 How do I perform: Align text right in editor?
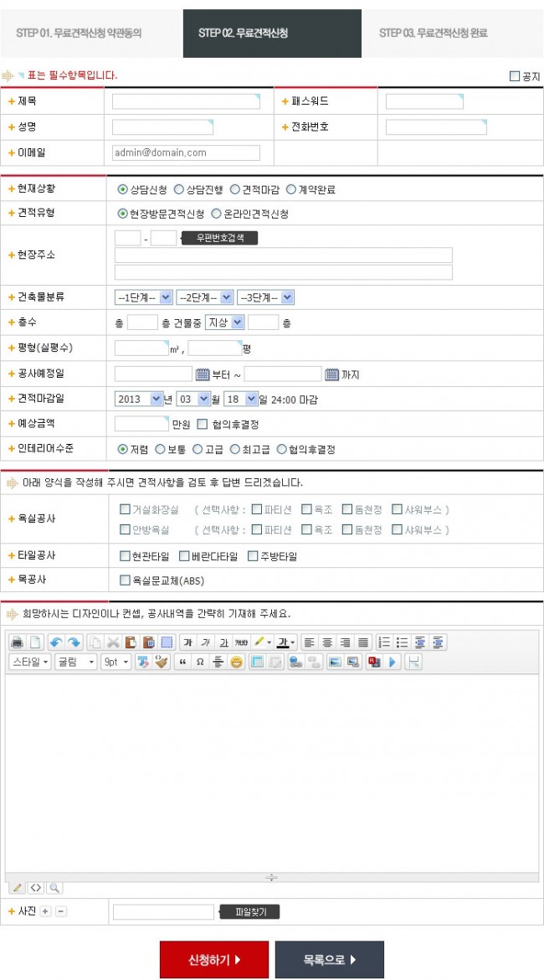tap(345, 642)
